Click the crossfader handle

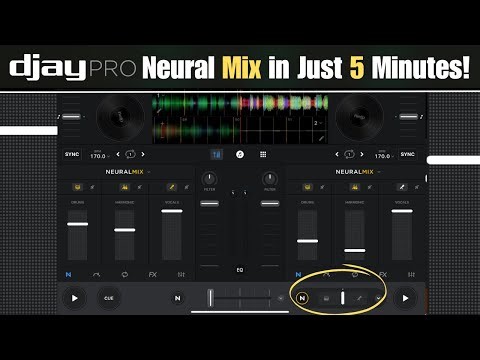pos(211,298)
